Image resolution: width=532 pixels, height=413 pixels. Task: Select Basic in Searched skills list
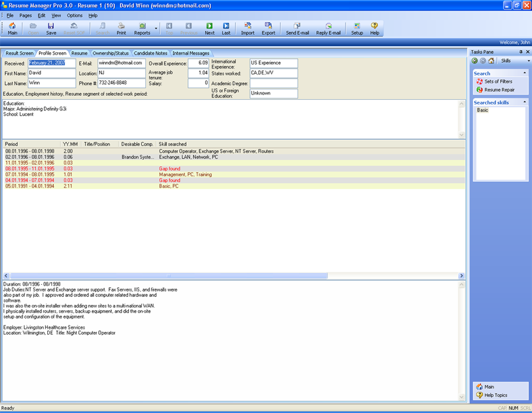click(482, 110)
